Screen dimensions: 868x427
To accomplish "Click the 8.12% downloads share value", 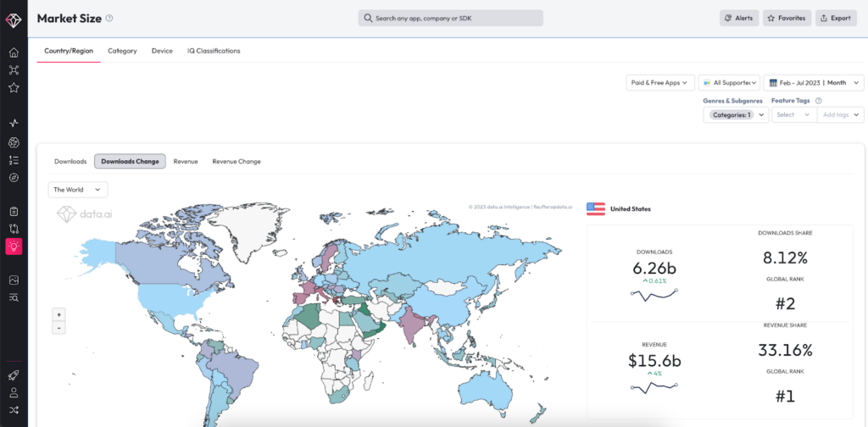I will coord(785,258).
